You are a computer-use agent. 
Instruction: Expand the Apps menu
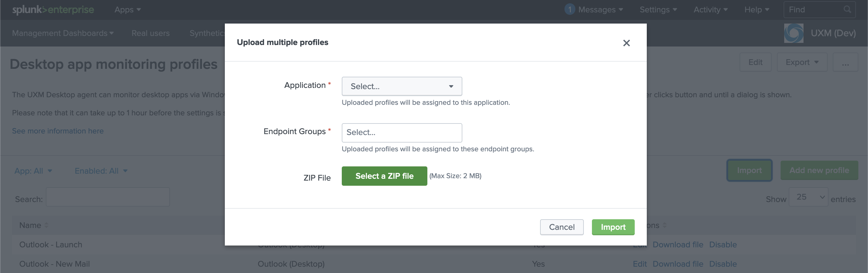pyautogui.click(x=127, y=9)
